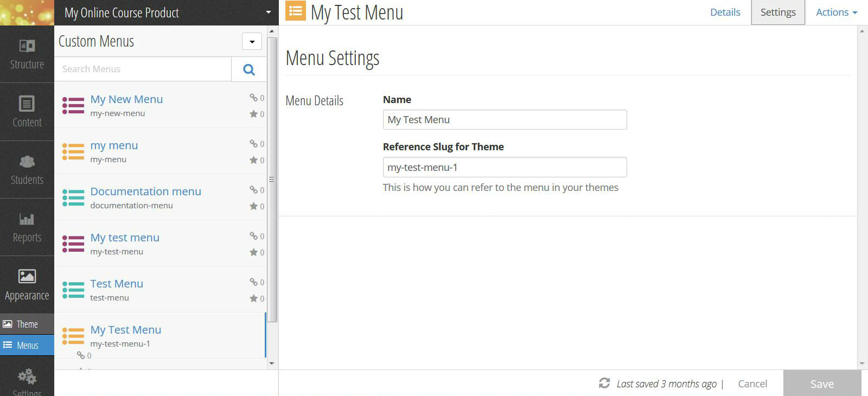The image size is (868, 396).
Task: Click the menu list scrollbar thumb
Action: point(272,179)
